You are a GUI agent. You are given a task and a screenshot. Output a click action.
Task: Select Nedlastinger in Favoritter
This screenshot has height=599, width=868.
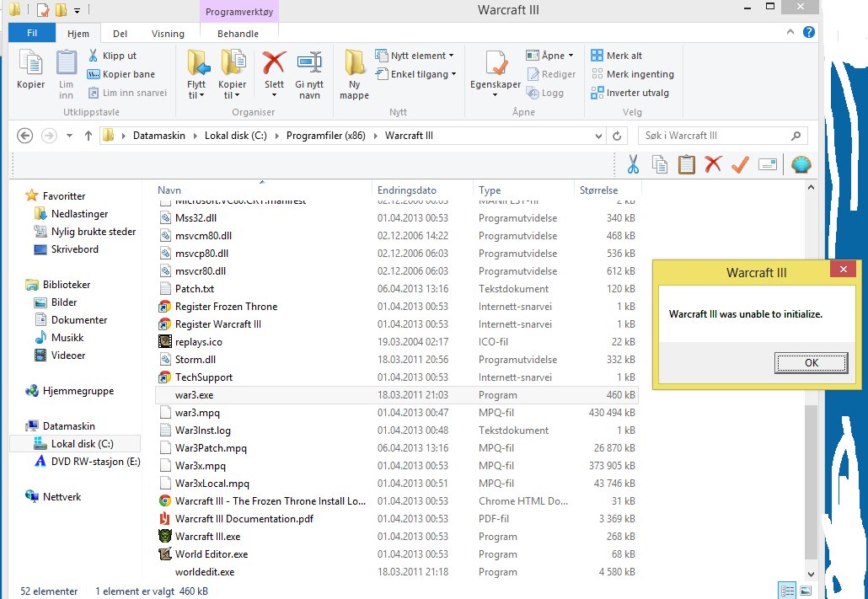80,214
